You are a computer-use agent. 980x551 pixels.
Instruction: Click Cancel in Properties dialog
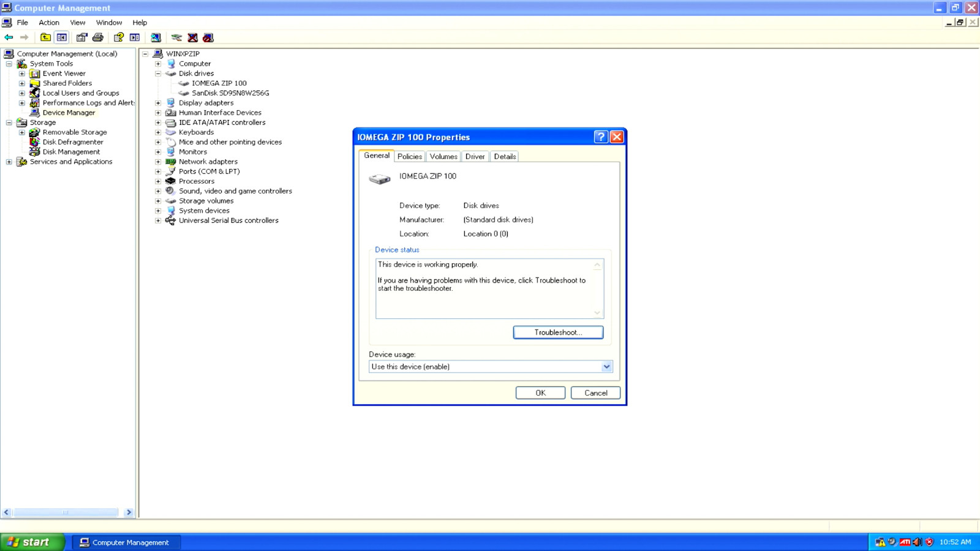[595, 393]
